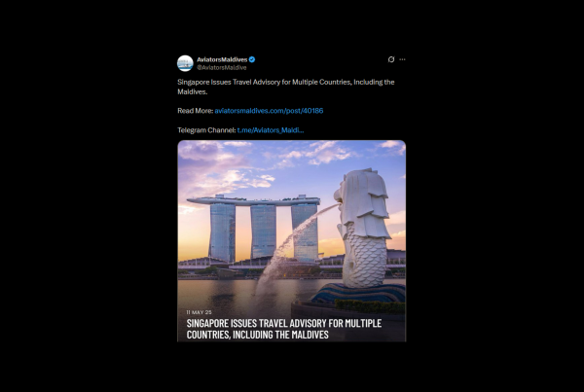
Task: Click the '11 MAY 25' date on the image
Action: (x=199, y=312)
